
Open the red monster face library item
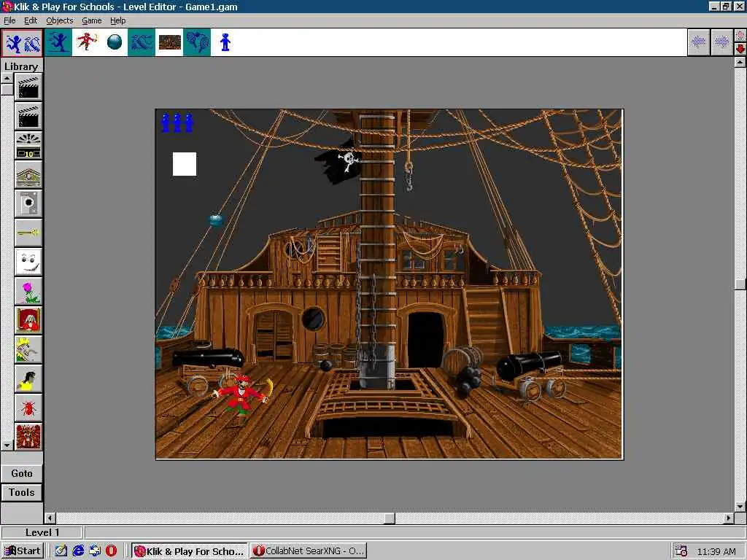tap(28, 436)
